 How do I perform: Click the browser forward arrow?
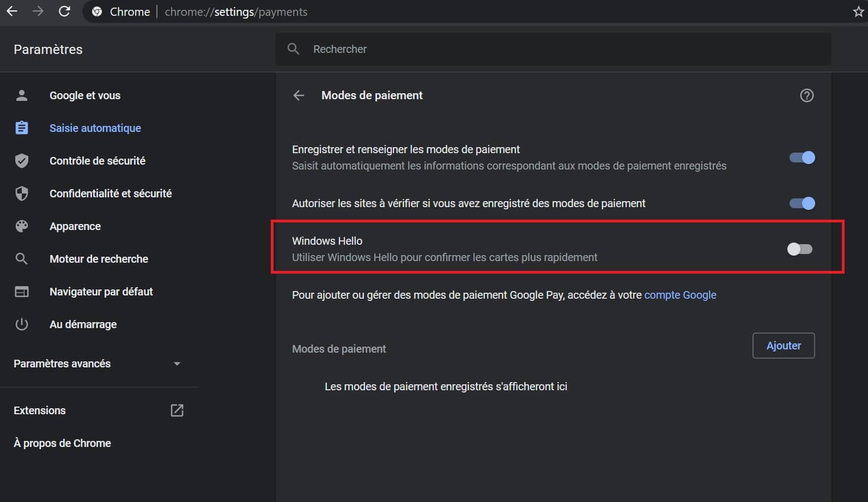click(x=38, y=11)
